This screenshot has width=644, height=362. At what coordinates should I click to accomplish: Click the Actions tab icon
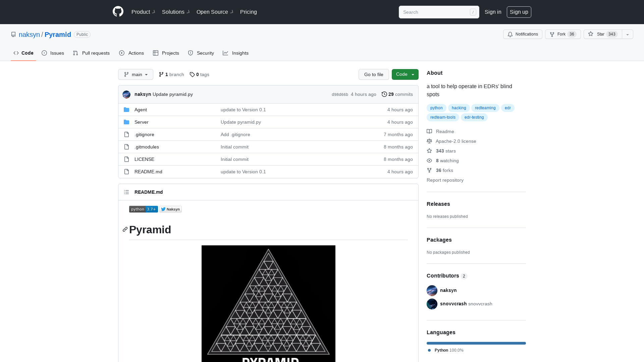coord(122,53)
